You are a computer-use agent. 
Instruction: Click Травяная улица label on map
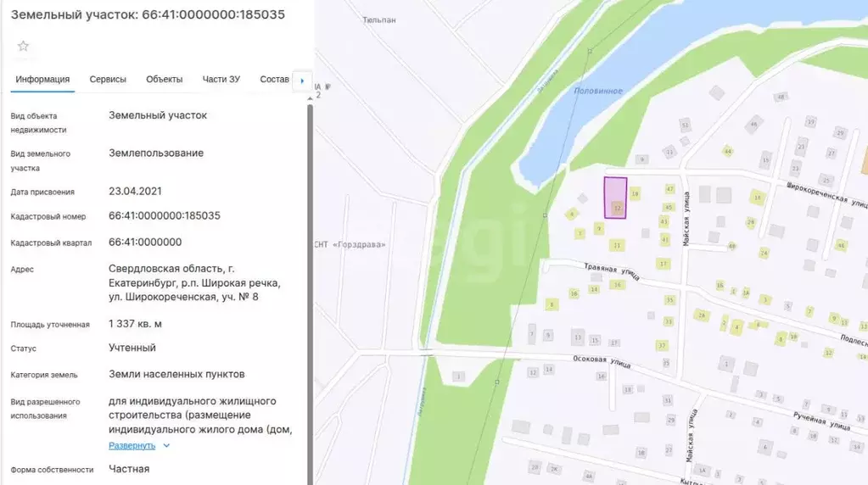(x=612, y=271)
